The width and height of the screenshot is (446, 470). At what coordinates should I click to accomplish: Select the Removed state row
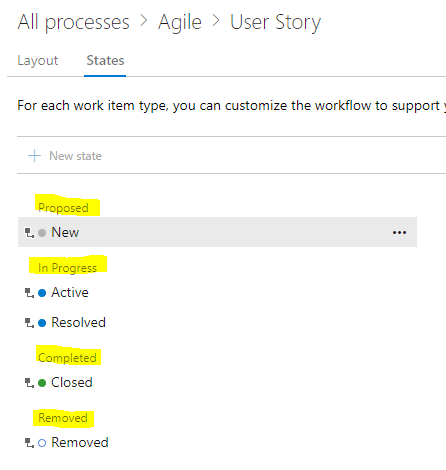[x=217, y=443]
